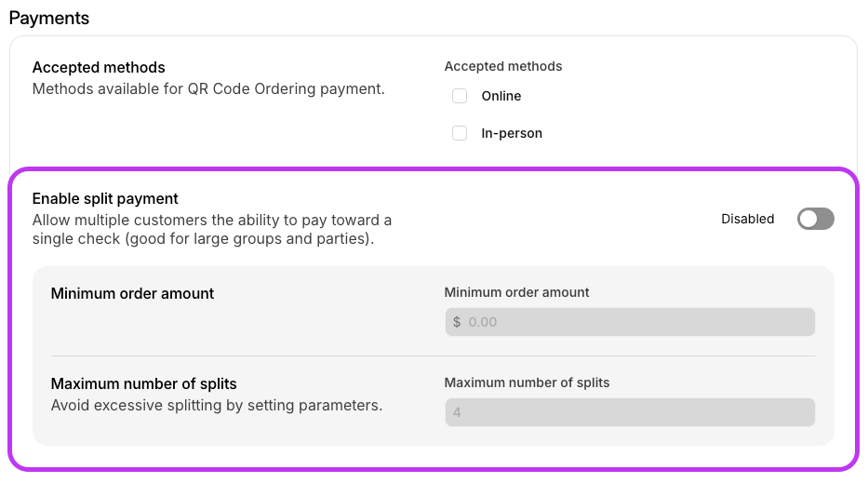Screen dimensions: 868x483
Task: Click the "Enable split payment" heading
Action: 105,198
